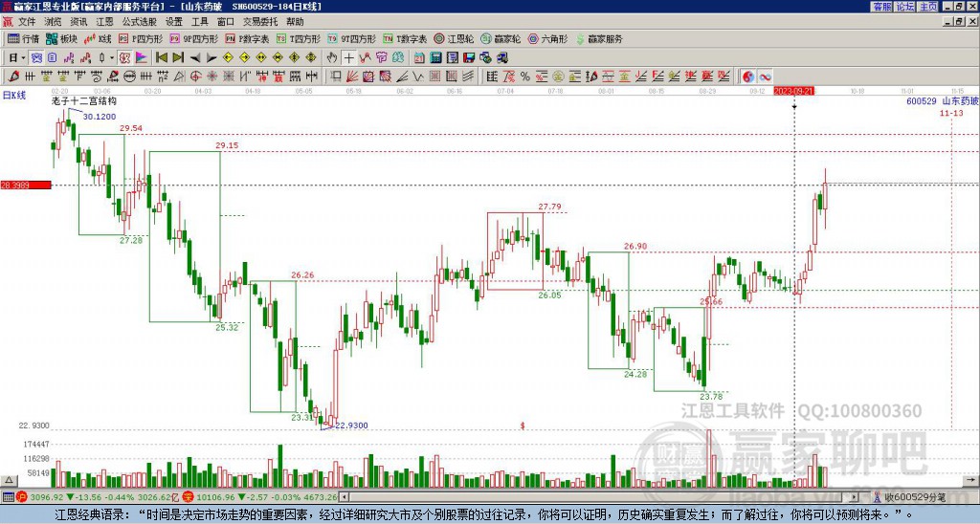Click the 600529 stock code label
The image size is (980, 524).
pos(922,100)
